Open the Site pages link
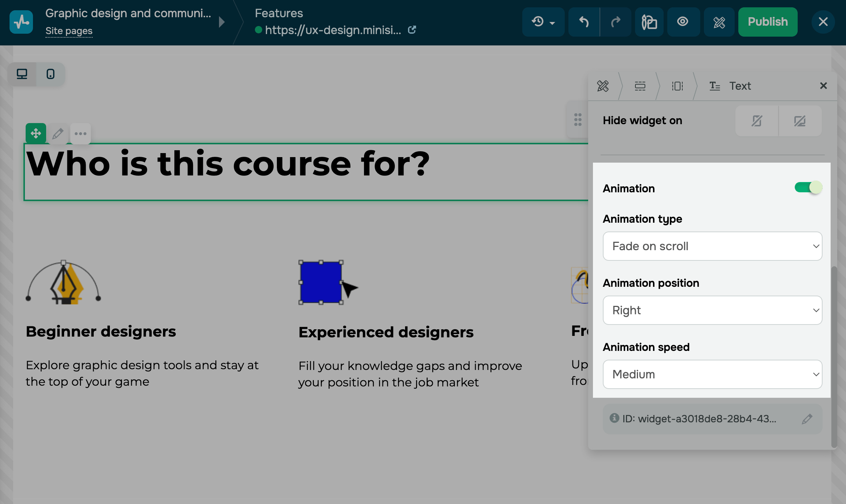 click(x=69, y=31)
